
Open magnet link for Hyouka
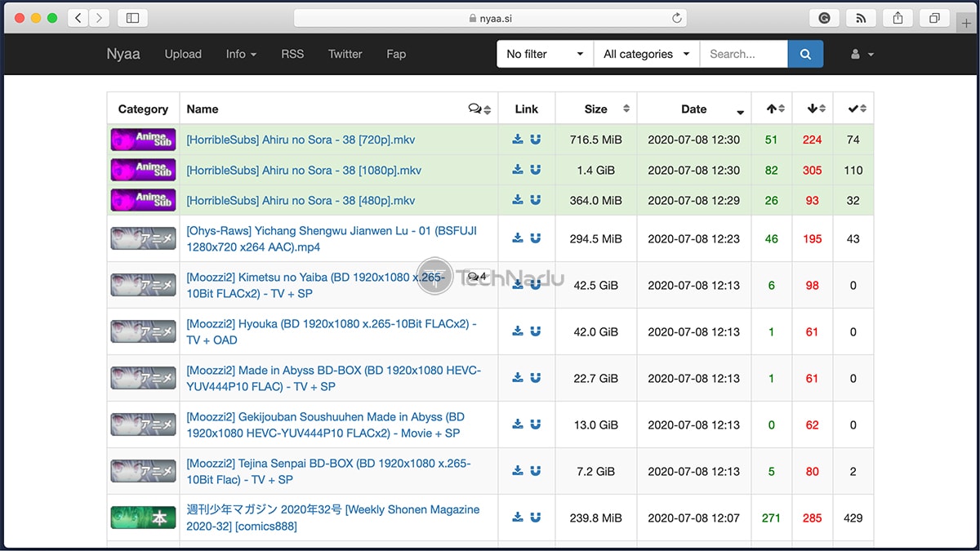click(x=536, y=331)
